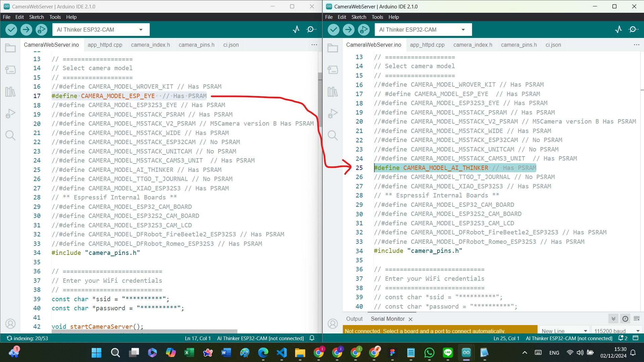Open Sketch menu in left window
Viewport: 644px width, 362px height.
pos(36,17)
